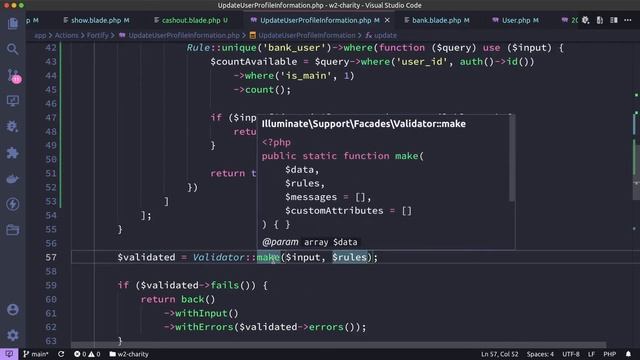The width and height of the screenshot is (640, 360).
Task: Click '$countAvailable' on line 43
Action: (253, 62)
